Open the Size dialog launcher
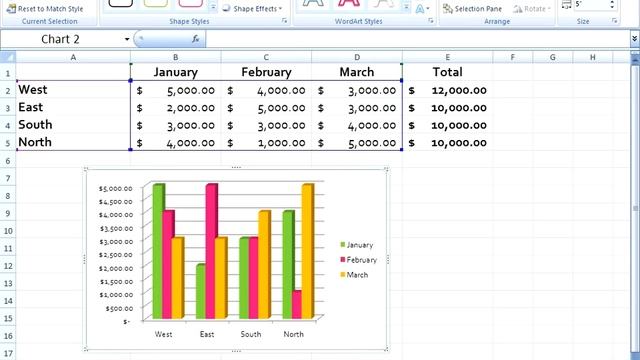This screenshot has height=360, width=640. click(614, 21)
